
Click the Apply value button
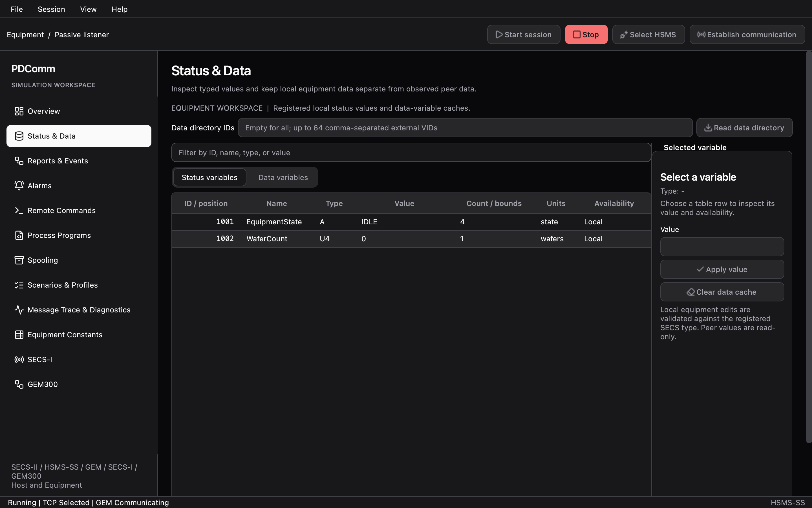click(x=722, y=270)
